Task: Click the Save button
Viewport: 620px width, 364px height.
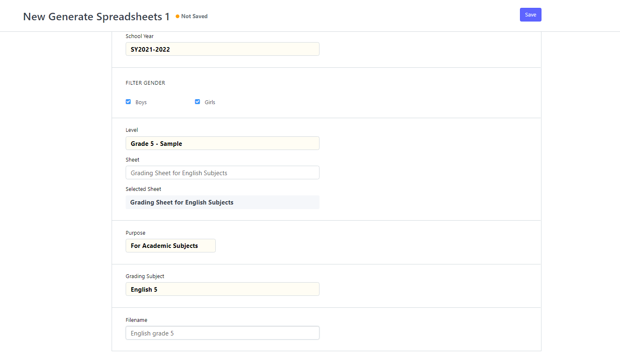Action: pyautogui.click(x=530, y=15)
